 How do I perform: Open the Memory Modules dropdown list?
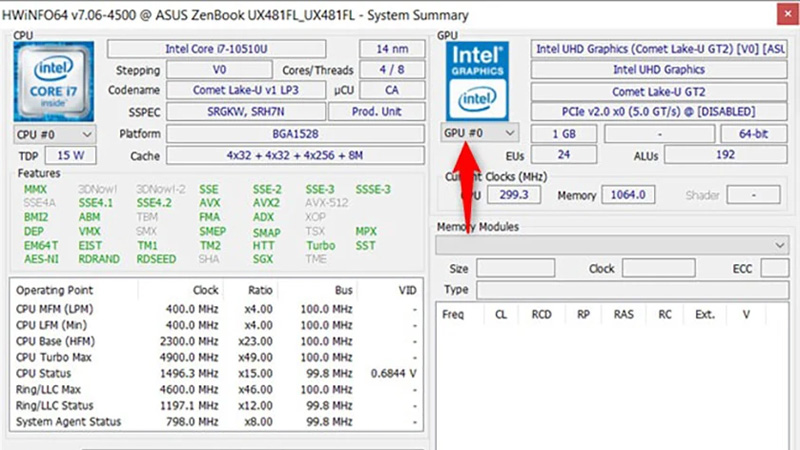point(612,245)
